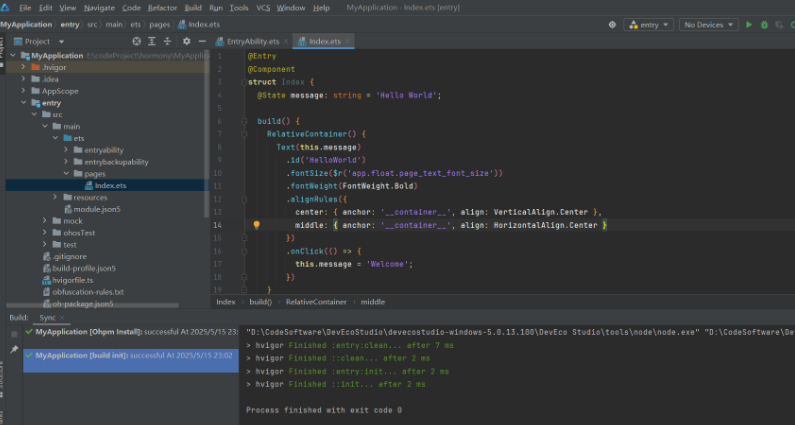Select module.json5 in the project tree

click(x=96, y=209)
